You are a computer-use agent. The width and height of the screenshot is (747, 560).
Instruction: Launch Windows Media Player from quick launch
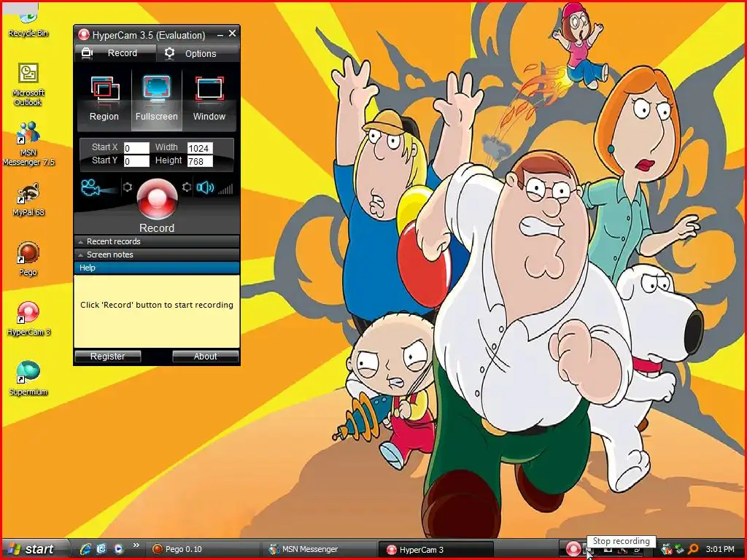click(118, 549)
